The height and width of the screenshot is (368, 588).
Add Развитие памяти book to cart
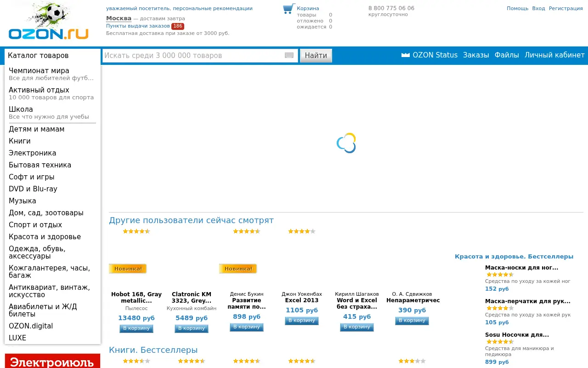(247, 327)
